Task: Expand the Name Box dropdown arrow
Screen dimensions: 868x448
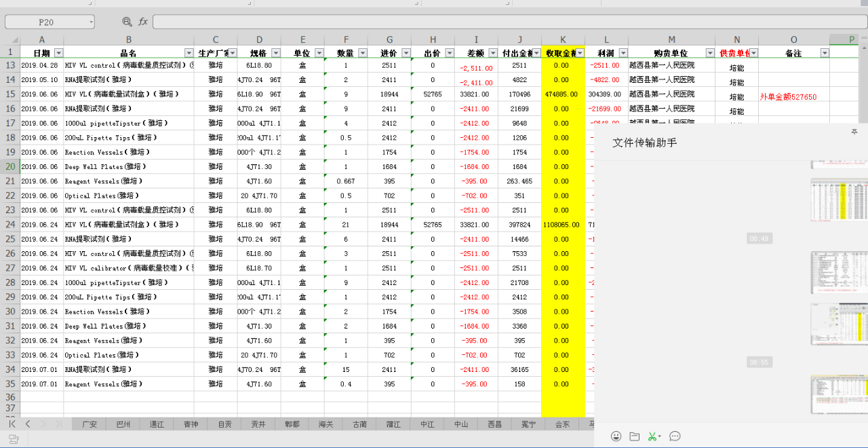Action: click(90, 22)
